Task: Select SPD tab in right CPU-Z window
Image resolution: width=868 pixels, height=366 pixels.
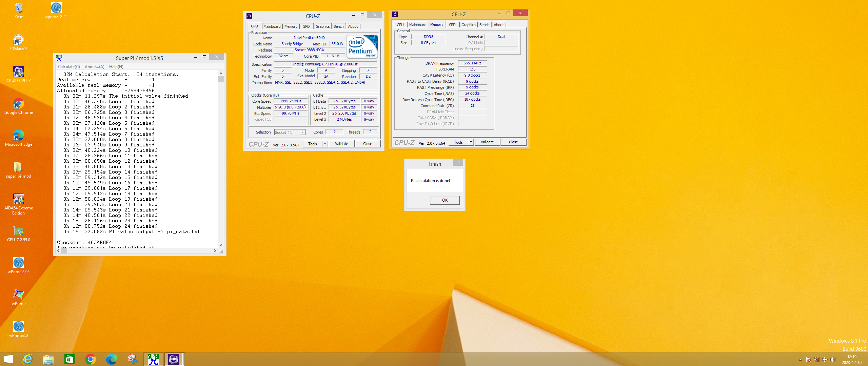Action: point(452,25)
